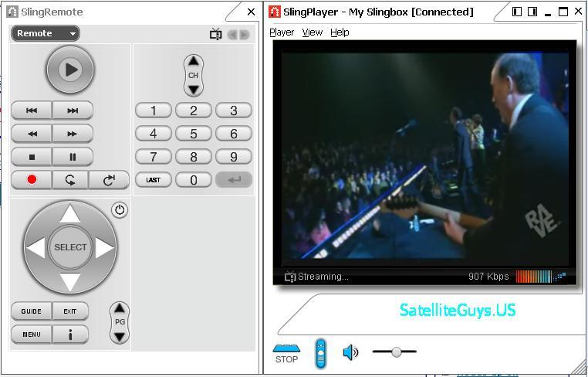This screenshot has width=588, height=377.
Task: Click the large Play button on the remote
Action: [70, 70]
